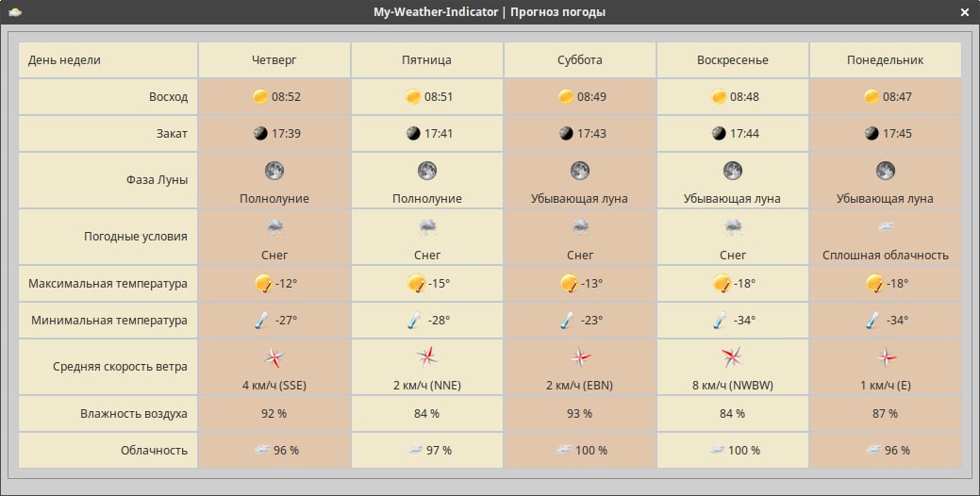
Task: Click the Погодные условия row label
Action: [x=136, y=236]
